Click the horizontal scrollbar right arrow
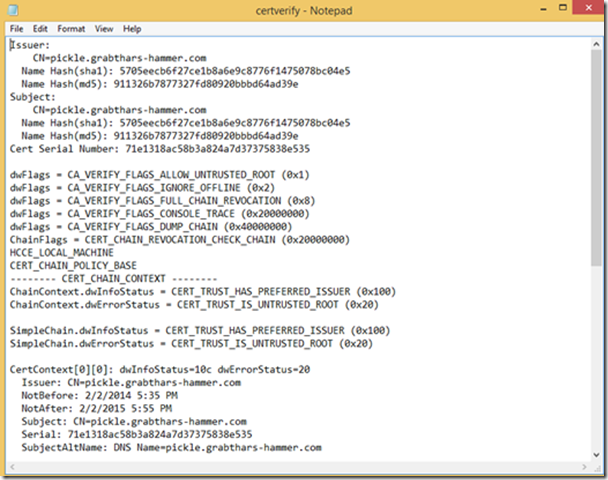The image size is (608, 480). (584, 467)
